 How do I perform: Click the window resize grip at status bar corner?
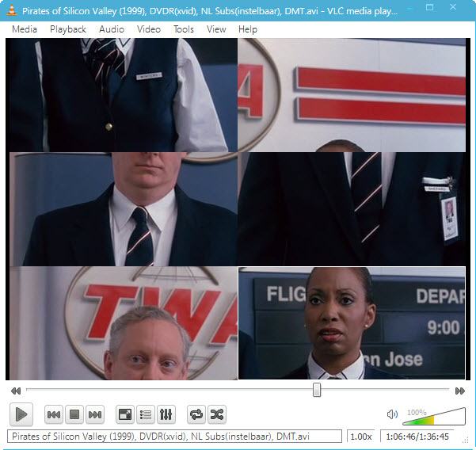click(466, 440)
